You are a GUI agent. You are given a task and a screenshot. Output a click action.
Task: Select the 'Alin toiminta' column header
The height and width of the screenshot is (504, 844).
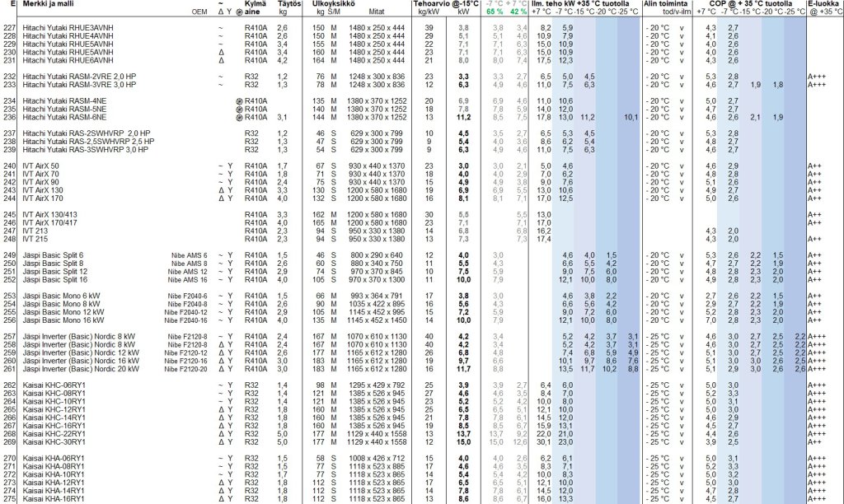(665, 4)
